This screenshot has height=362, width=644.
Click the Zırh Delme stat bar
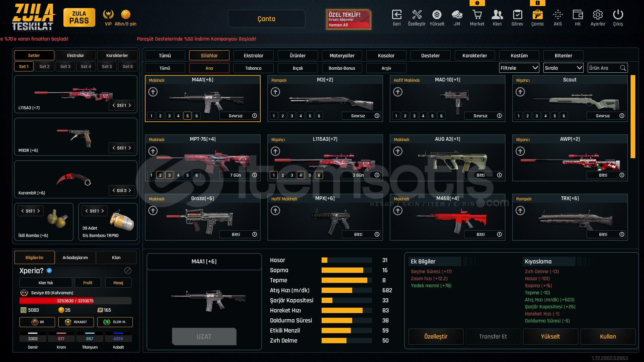click(x=347, y=341)
